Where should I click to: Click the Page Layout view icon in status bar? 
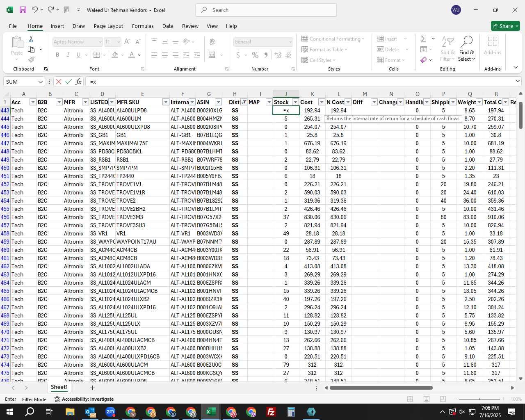click(x=426, y=399)
